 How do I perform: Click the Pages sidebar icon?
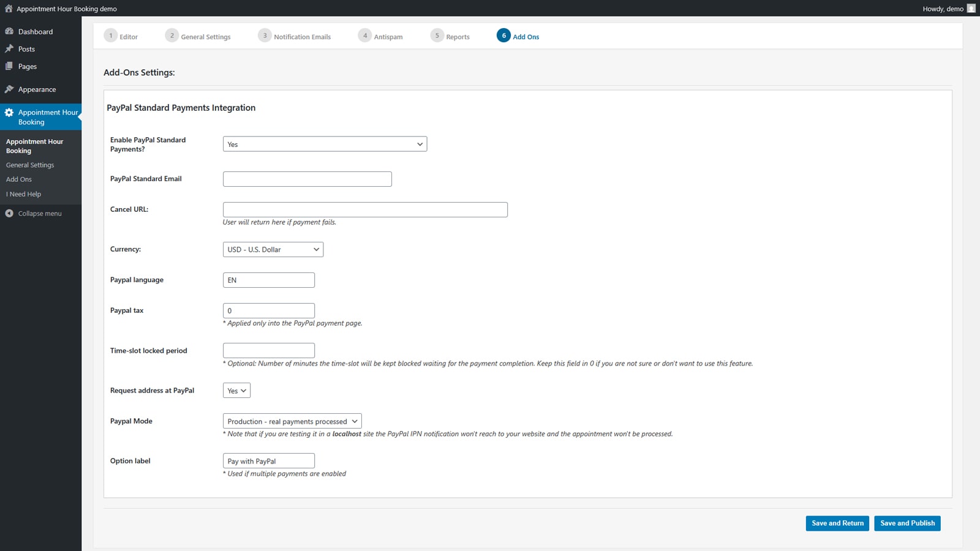[9, 66]
